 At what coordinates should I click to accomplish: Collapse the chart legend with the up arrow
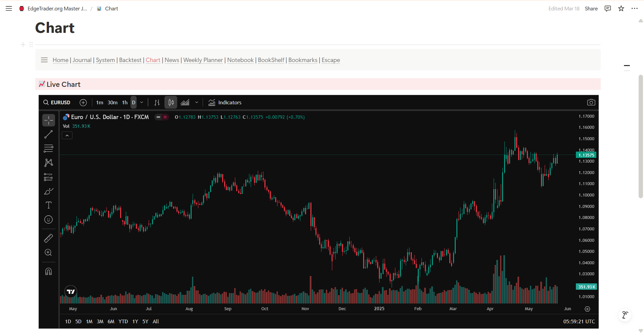coord(67,135)
